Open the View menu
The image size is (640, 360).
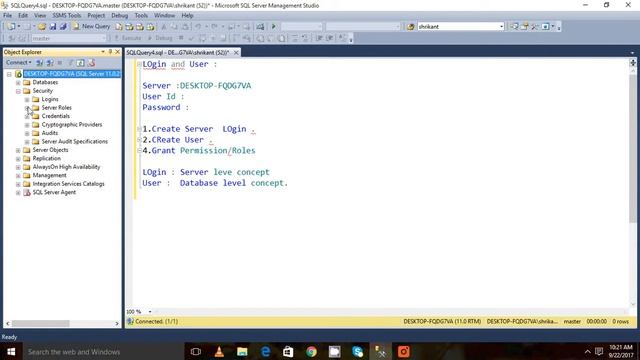(x=40, y=16)
